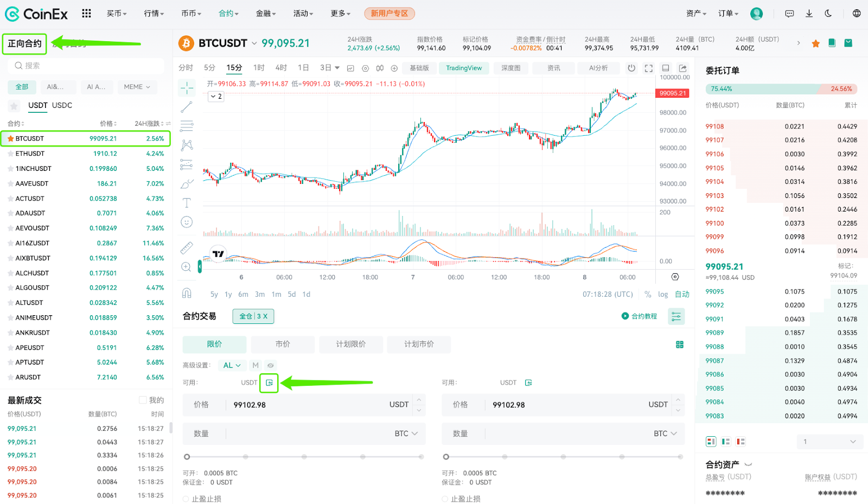Screen dimensions: 868x504
Task: Select the chart zoom-in tool
Action: tap(187, 267)
